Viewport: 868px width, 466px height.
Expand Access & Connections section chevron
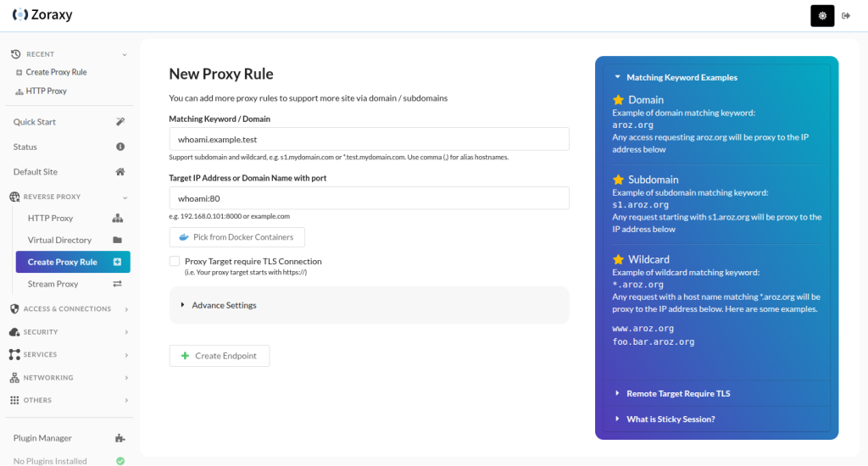[x=126, y=309]
